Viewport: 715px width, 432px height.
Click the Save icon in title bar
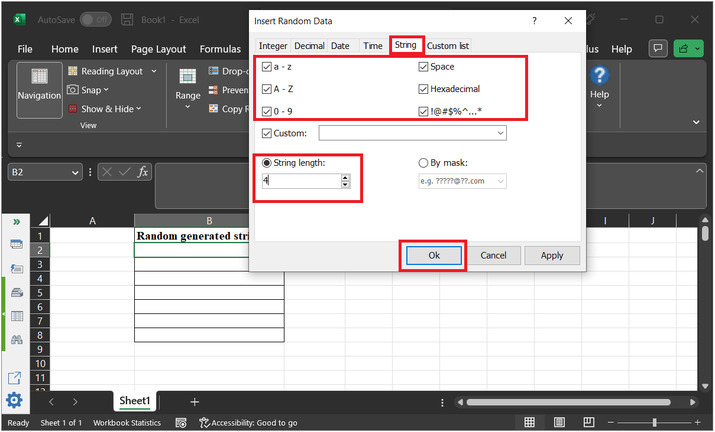(127, 20)
